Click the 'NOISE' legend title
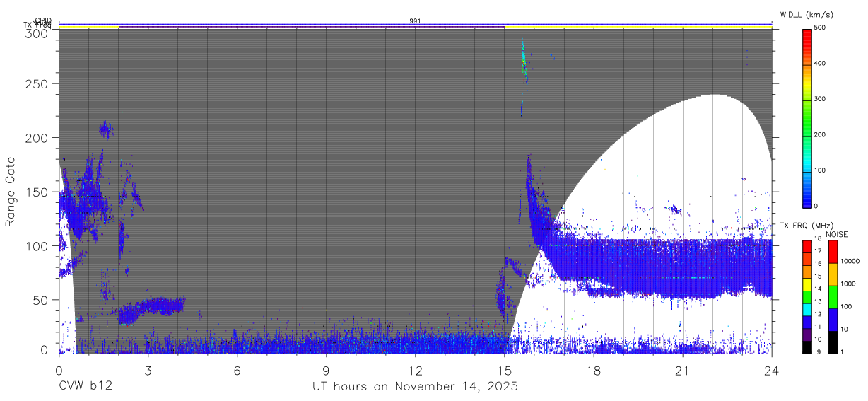The width and height of the screenshot is (868, 401). click(x=837, y=234)
